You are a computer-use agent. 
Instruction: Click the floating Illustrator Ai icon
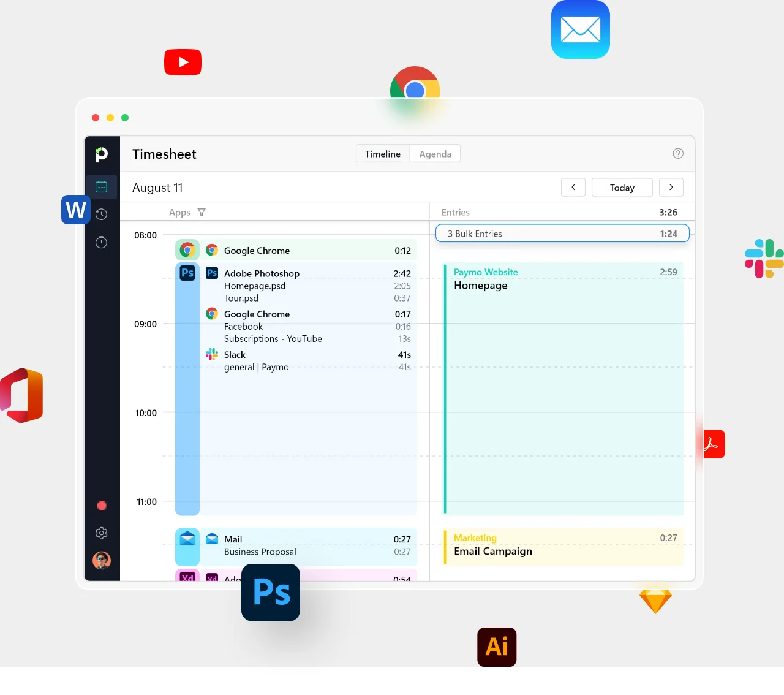497,647
